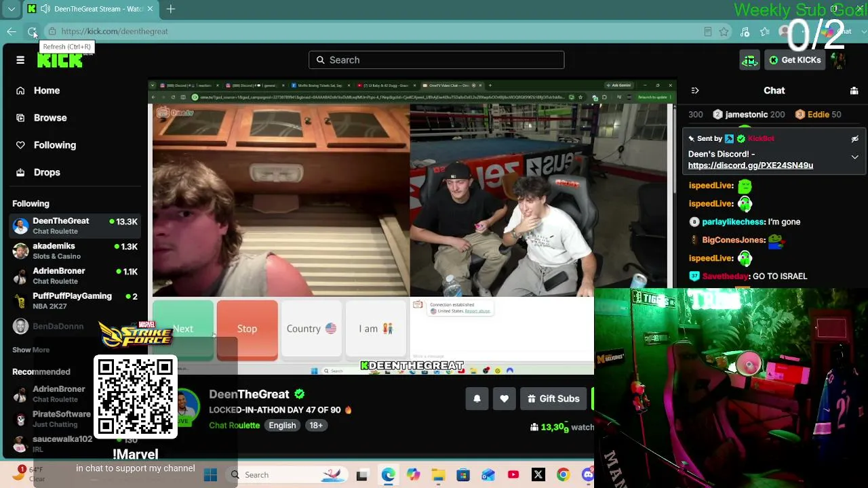Follow channel with the heart icon
The height and width of the screenshot is (488, 868).
click(504, 399)
